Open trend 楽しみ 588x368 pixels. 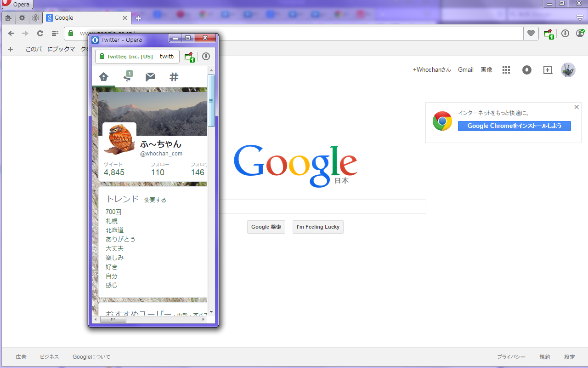pyautogui.click(x=115, y=258)
